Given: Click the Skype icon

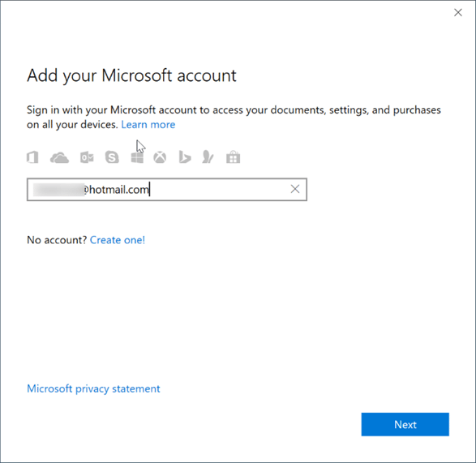Looking at the screenshot, I should [112, 157].
